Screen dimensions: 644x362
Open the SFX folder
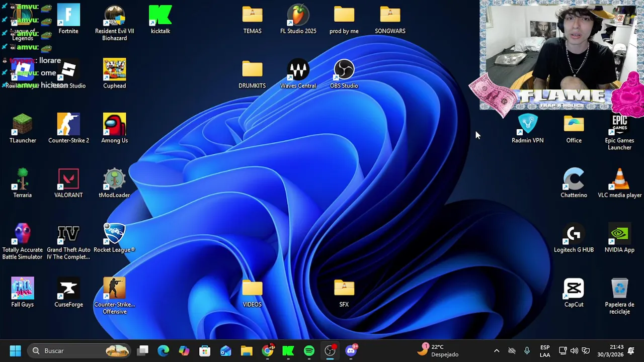tap(344, 293)
